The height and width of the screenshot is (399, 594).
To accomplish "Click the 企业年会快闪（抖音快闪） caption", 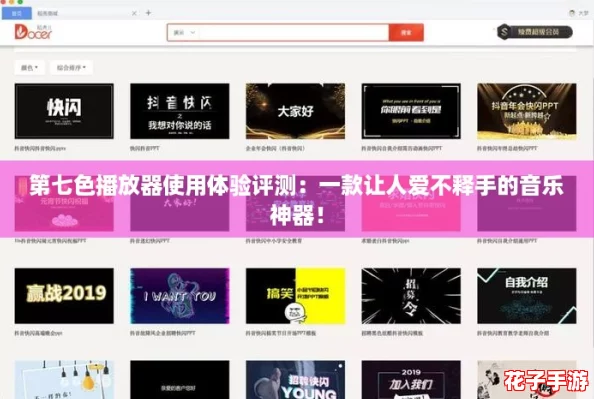I will (275, 149).
